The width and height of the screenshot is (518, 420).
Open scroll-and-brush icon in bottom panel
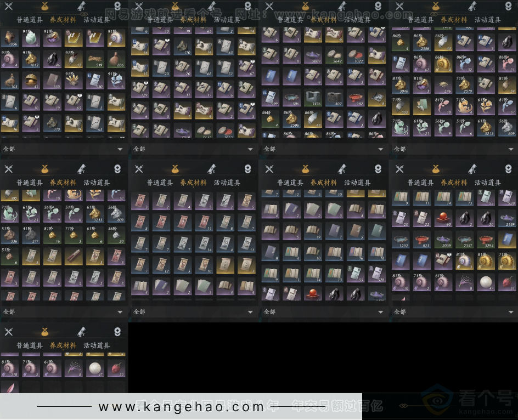81,332
